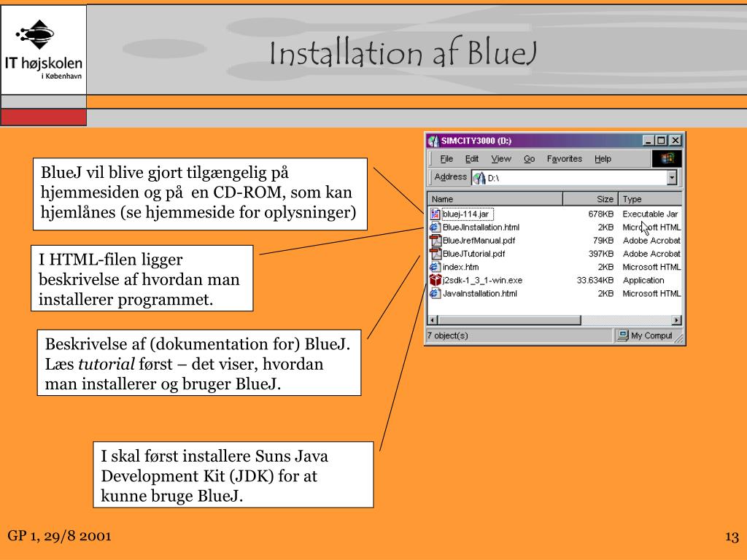Click the 33.634KB size value
This screenshot has width=747, height=560.
click(x=595, y=281)
